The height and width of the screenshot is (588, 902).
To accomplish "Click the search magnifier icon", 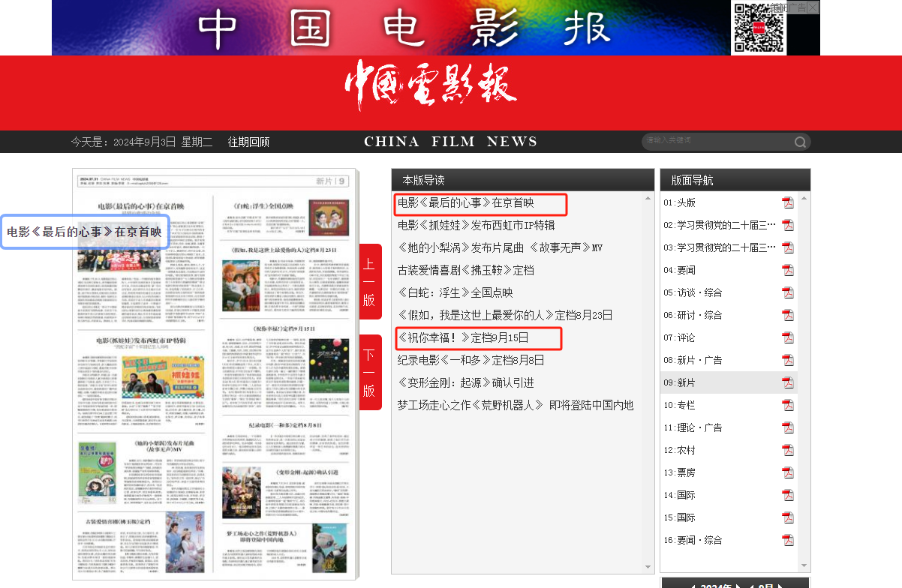I will 801,142.
